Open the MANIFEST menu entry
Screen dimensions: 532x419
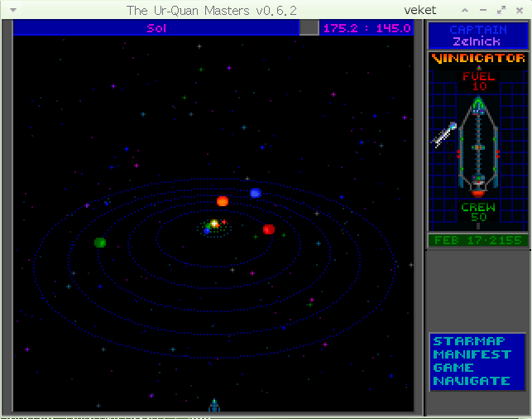tap(472, 354)
